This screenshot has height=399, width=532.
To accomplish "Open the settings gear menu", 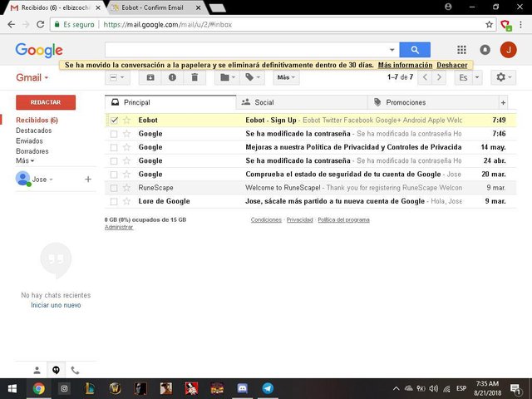I will 504,77.
